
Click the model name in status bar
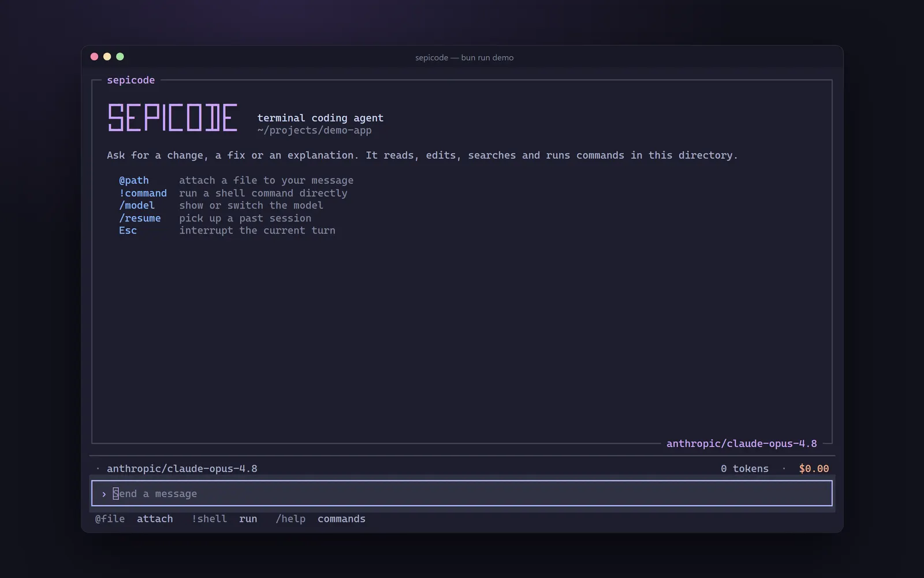[x=182, y=468]
